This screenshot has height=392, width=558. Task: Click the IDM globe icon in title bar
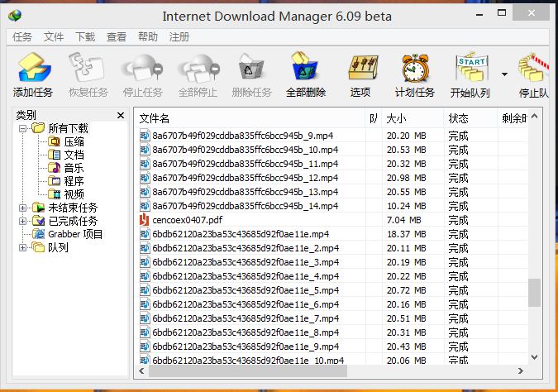click(15, 16)
